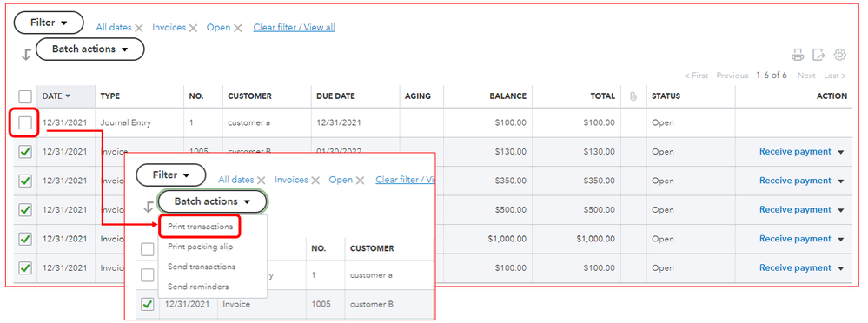Image resolution: width=868 pixels, height=323 pixels.
Task: Click customer B cell in inset panel
Action: (372, 304)
